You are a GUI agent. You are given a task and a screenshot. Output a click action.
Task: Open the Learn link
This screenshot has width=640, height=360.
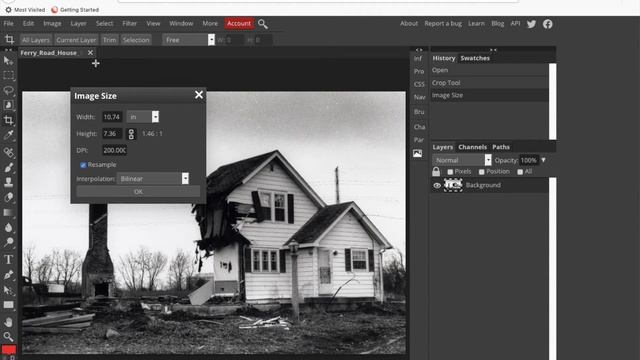click(x=476, y=24)
